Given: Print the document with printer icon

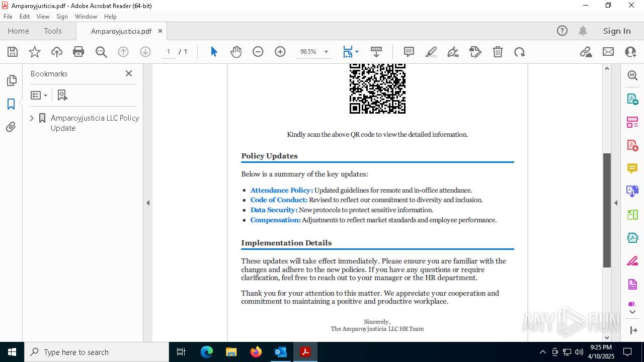Looking at the screenshot, I should pos(78,52).
